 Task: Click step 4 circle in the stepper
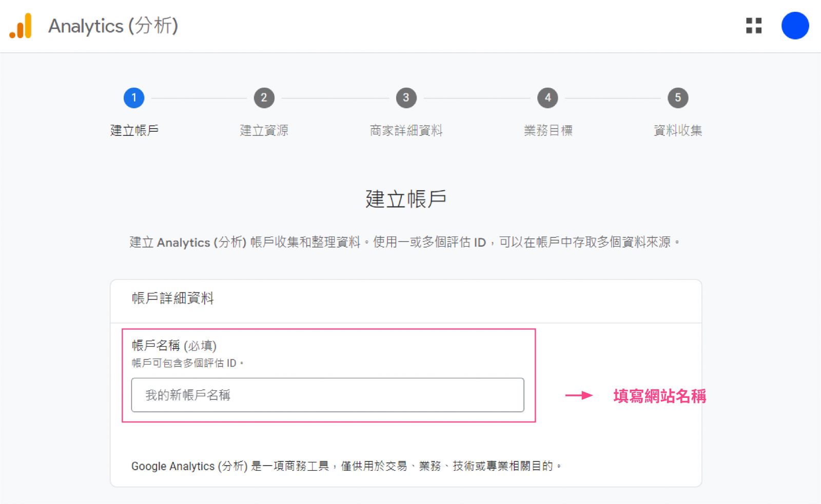click(x=548, y=98)
